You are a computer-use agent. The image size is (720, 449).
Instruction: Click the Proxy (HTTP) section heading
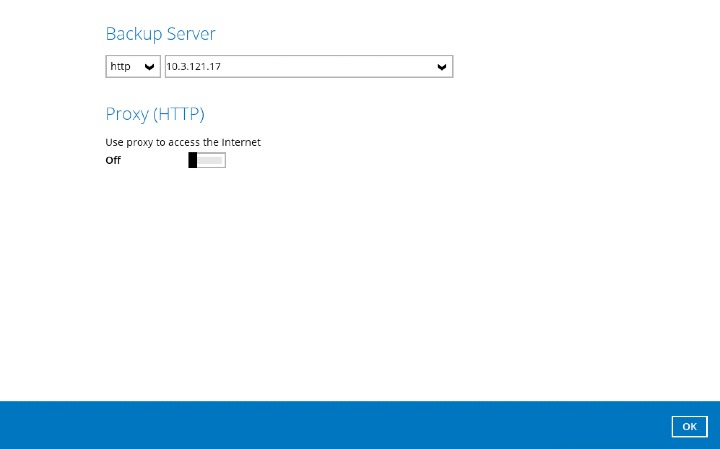155,113
